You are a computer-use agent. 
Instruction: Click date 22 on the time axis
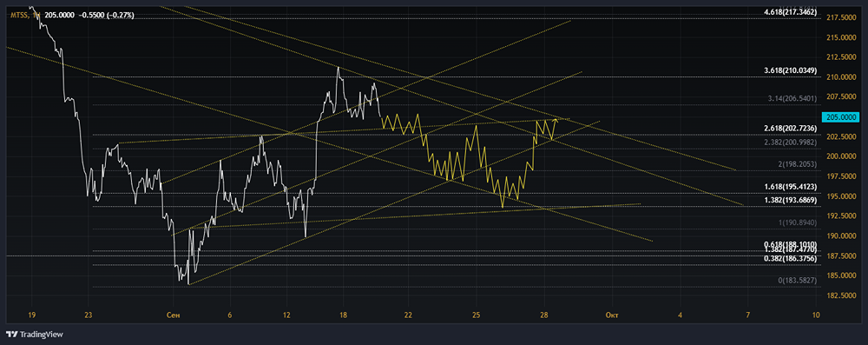click(409, 315)
